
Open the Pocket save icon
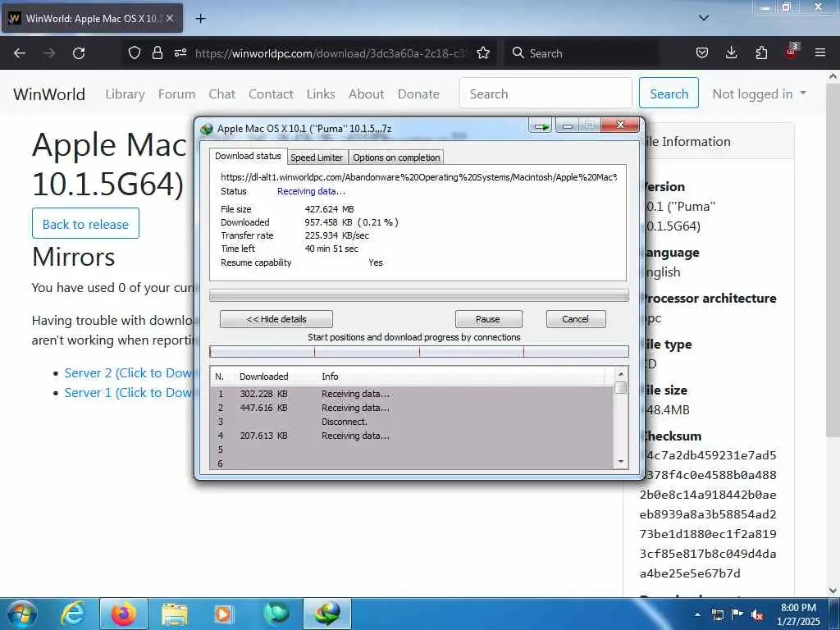click(x=702, y=52)
